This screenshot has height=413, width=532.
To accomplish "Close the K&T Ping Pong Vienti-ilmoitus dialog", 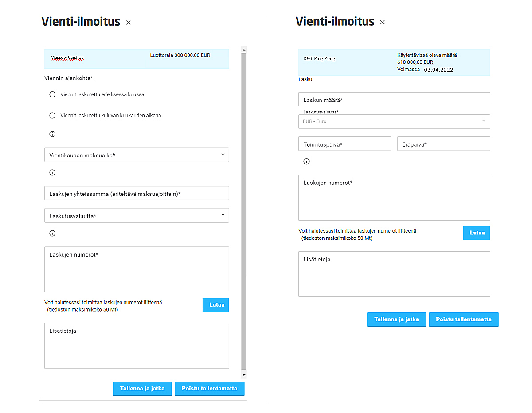I will (x=383, y=23).
